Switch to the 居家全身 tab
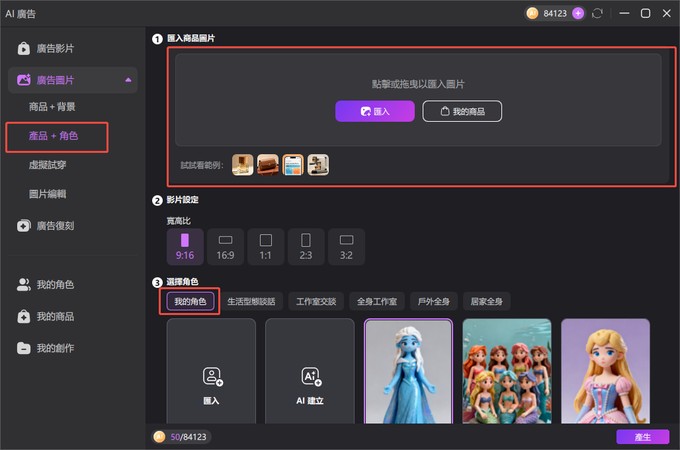The width and height of the screenshot is (680, 450). (x=487, y=301)
